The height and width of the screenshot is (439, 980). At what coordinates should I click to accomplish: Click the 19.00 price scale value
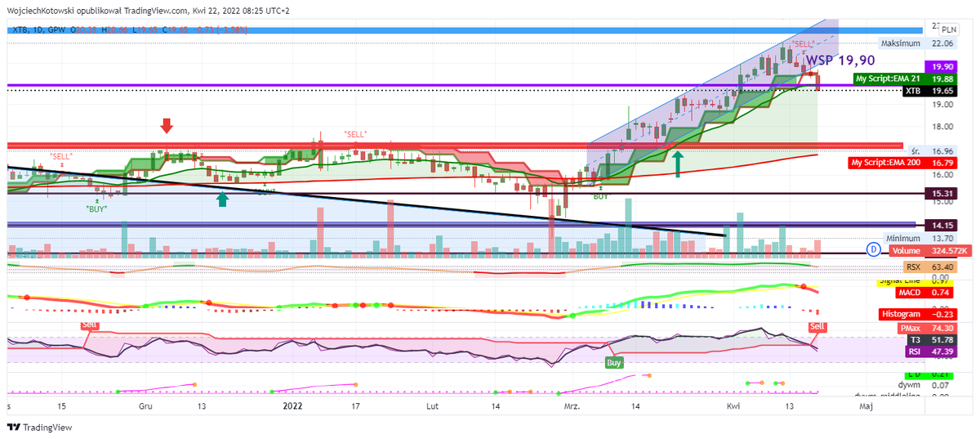point(941,105)
